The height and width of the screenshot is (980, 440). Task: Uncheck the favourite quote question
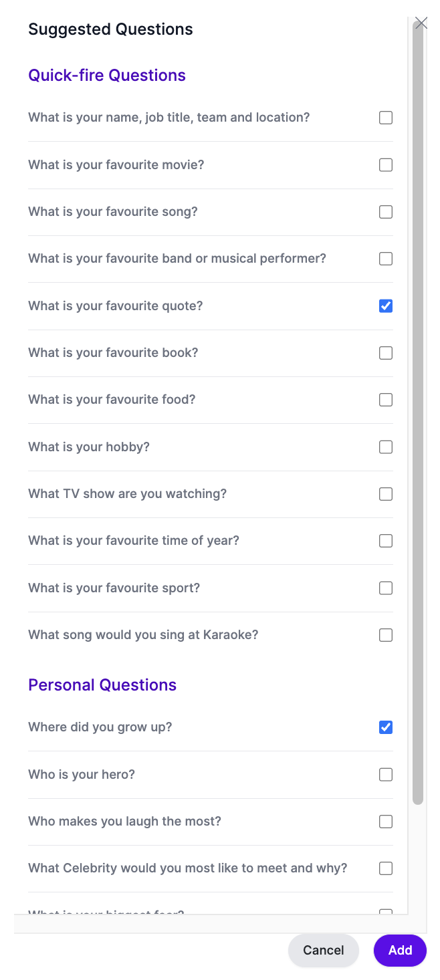click(x=386, y=306)
